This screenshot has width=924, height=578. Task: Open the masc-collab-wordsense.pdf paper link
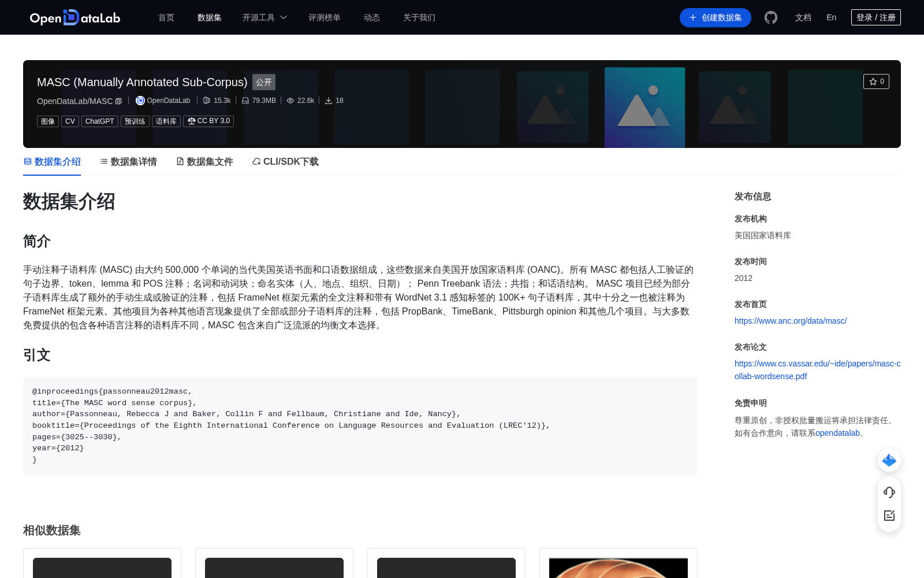pos(817,370)
